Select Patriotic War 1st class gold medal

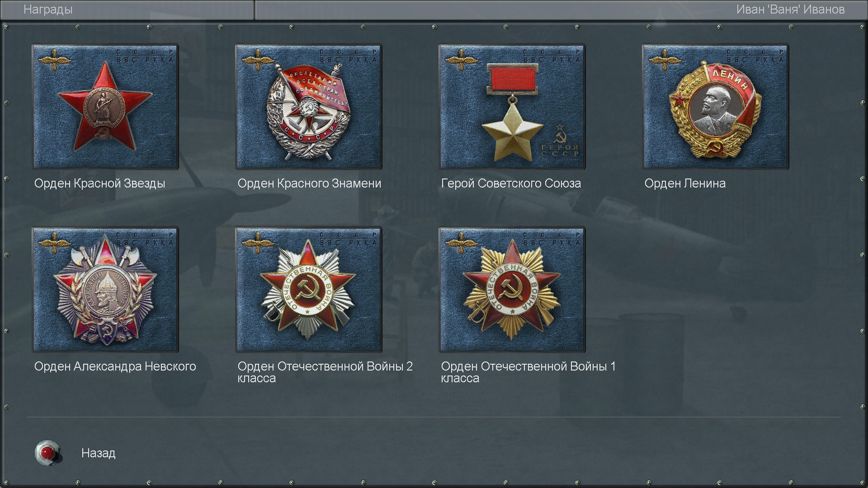[512, 290]
